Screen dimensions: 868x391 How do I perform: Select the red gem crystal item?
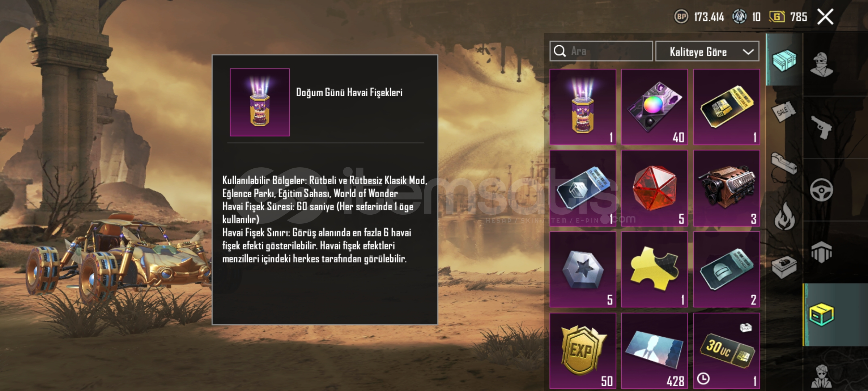654,188
